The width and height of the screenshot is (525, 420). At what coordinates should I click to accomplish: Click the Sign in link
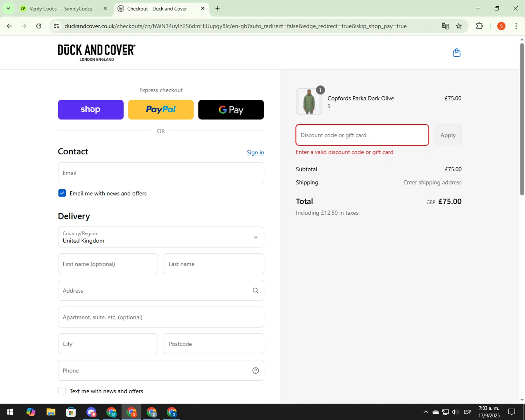point(255,153)
